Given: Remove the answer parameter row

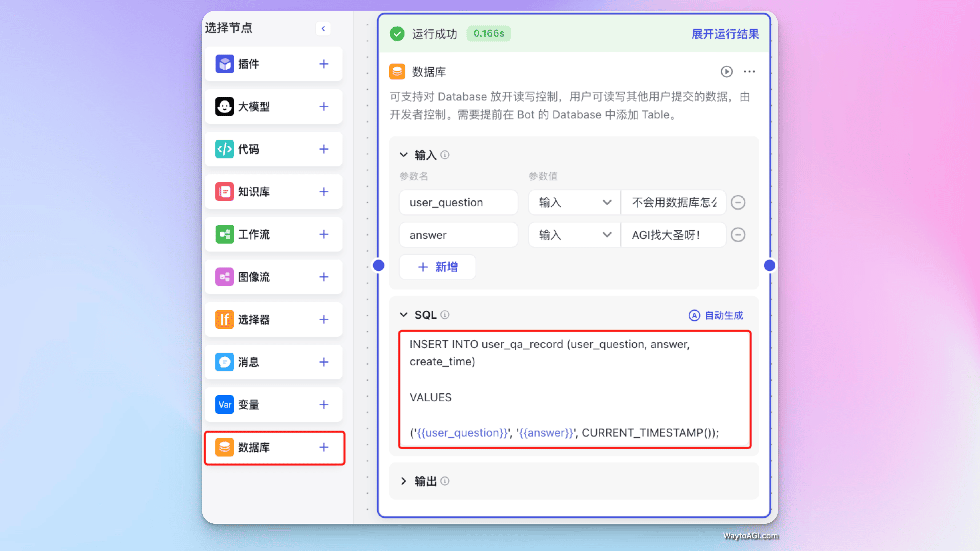Looking at the screenshot, I should 738,235.
